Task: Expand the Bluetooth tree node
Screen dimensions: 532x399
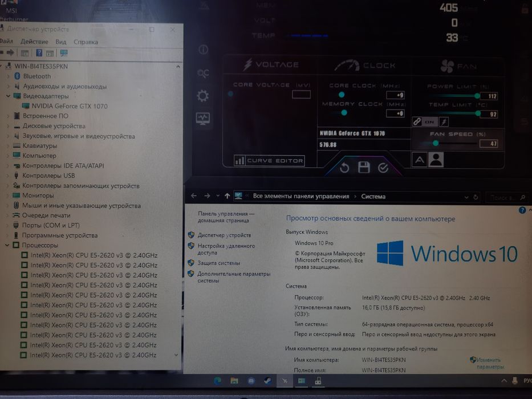Action: (8, 76)
